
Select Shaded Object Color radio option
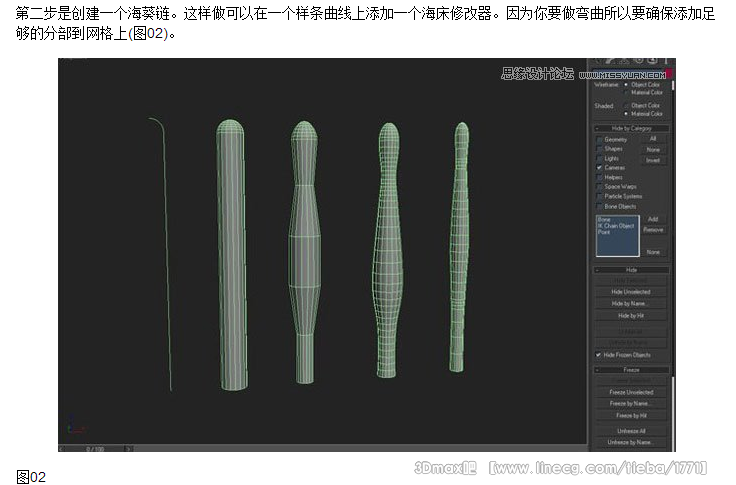pos(626,106)
